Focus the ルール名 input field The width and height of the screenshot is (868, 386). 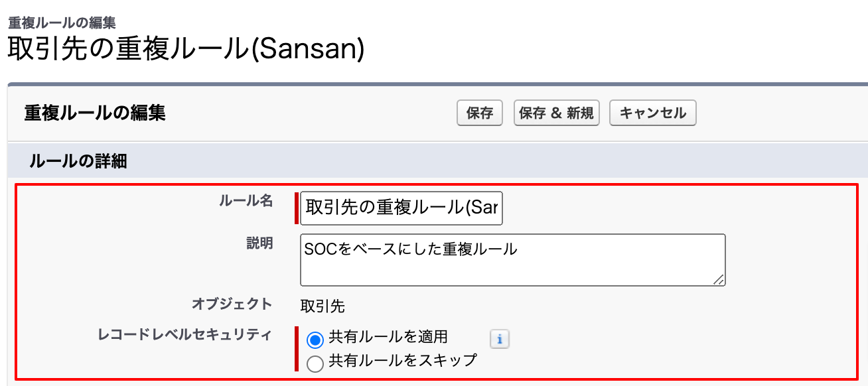click(x=401, y=208)
